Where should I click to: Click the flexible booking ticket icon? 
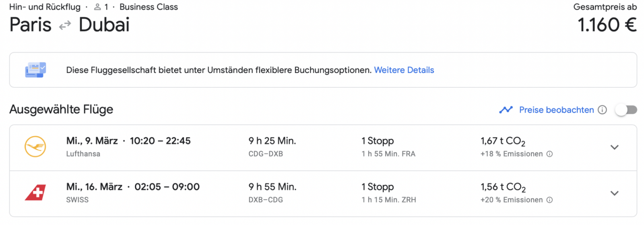pyautogui.click(x=35, y=70)
